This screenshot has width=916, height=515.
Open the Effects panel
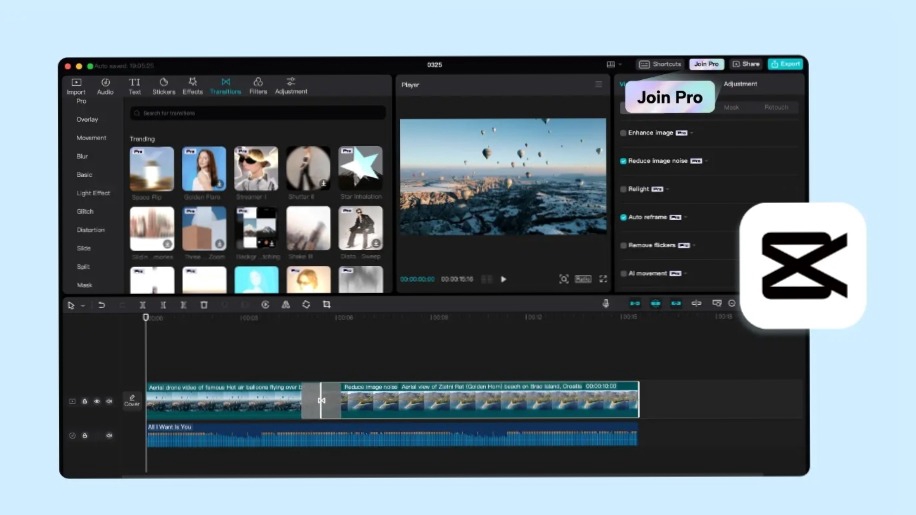click(192, 86)
